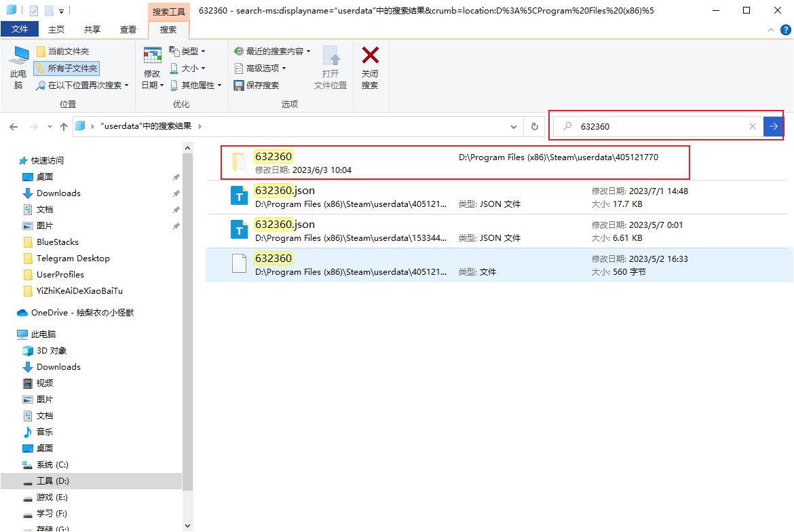Switch to the View ribbon tab
The height and width of the screenshot is (532, 794).
(x=128, y=29)
